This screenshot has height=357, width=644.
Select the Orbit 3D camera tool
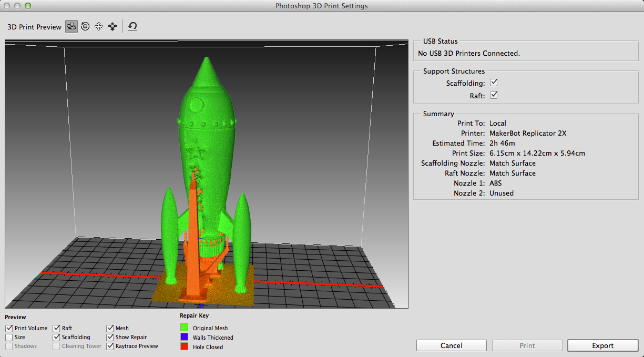[x=71, y=26]
